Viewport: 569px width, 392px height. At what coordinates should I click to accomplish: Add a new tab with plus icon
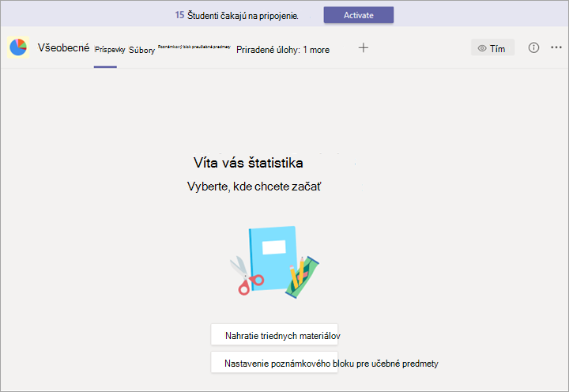(x=364, y=47)
